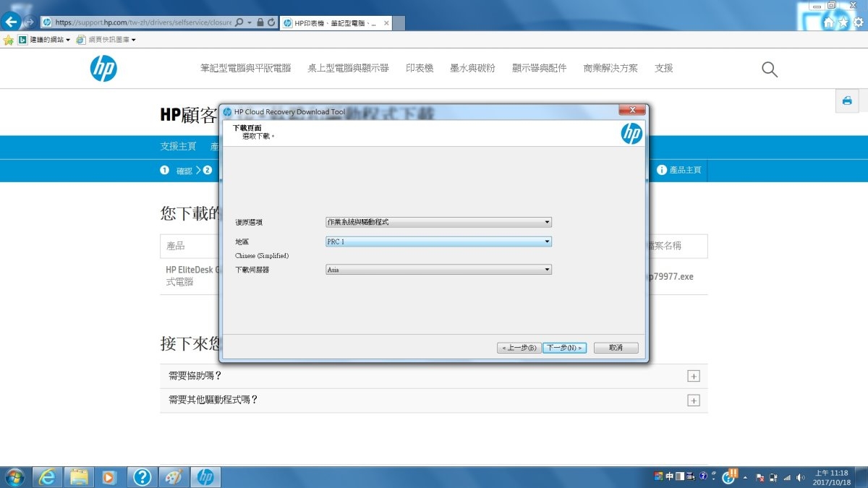Click the 取消 button in dialog

(x=616, y=348)
